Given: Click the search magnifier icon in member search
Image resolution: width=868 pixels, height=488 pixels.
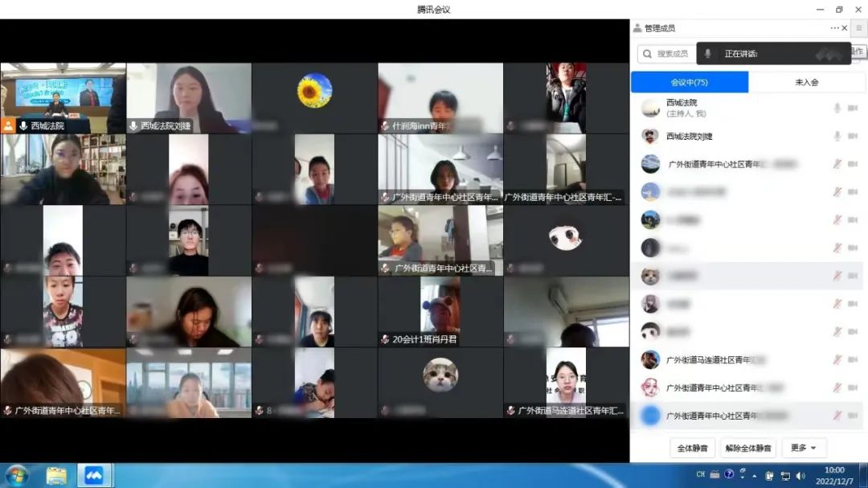Looking at the screenshot, I should click(x=647, y=54).
